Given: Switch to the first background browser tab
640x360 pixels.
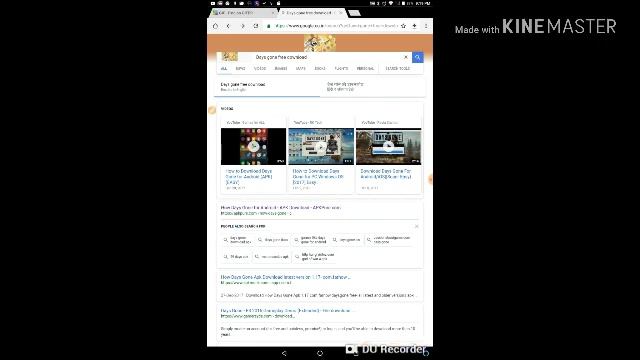Looking at the screenshot, I should [243, 13].
